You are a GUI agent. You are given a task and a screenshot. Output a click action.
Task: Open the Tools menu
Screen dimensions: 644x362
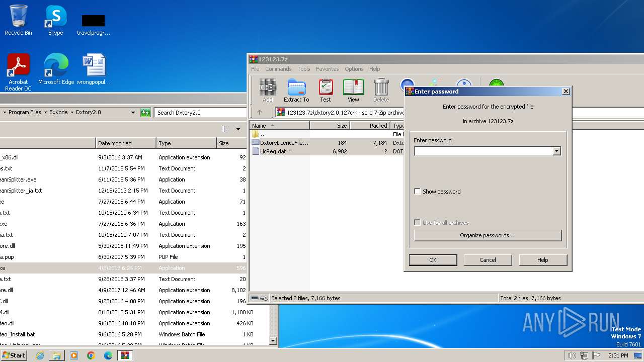click(x=304, y=69)
